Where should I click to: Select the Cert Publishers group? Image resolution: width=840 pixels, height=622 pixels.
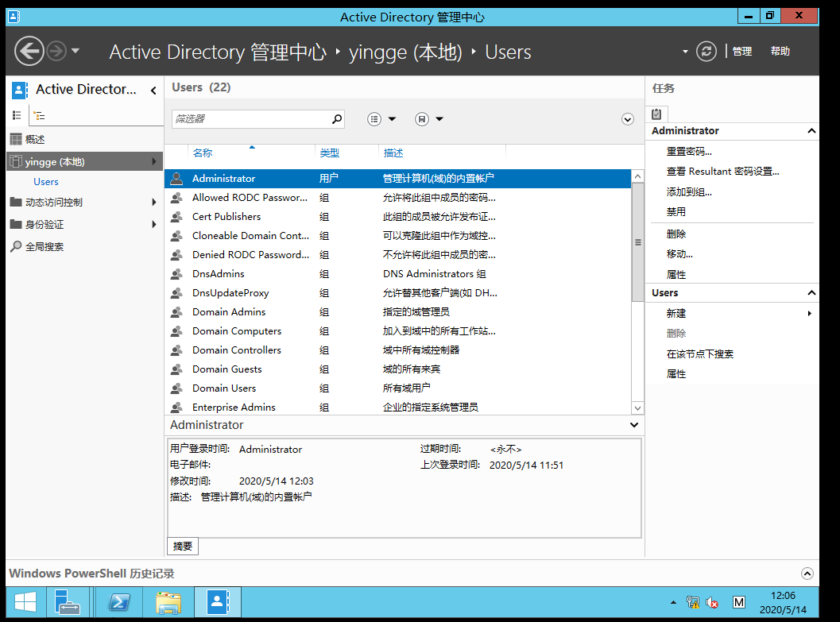click(x=397, y=217)
